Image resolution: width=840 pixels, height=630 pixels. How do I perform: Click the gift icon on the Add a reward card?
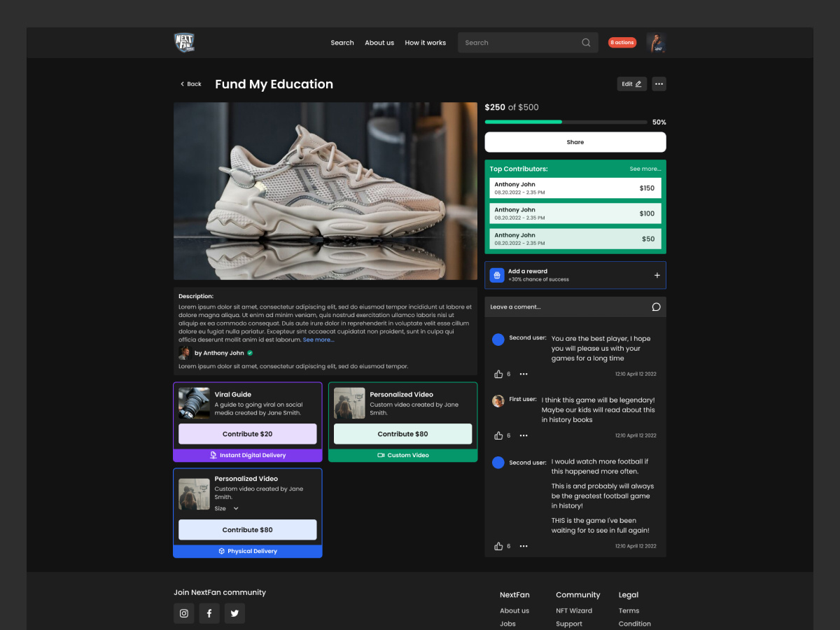pyautogui.click(x=497, y=275)
